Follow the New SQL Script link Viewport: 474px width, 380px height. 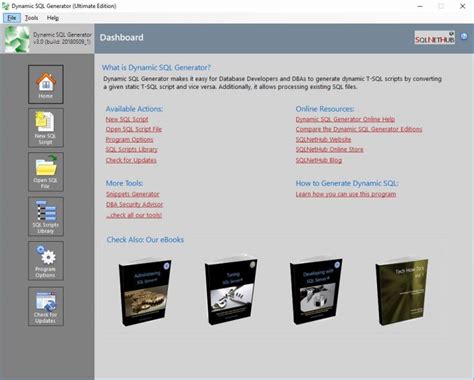(127, 119)
